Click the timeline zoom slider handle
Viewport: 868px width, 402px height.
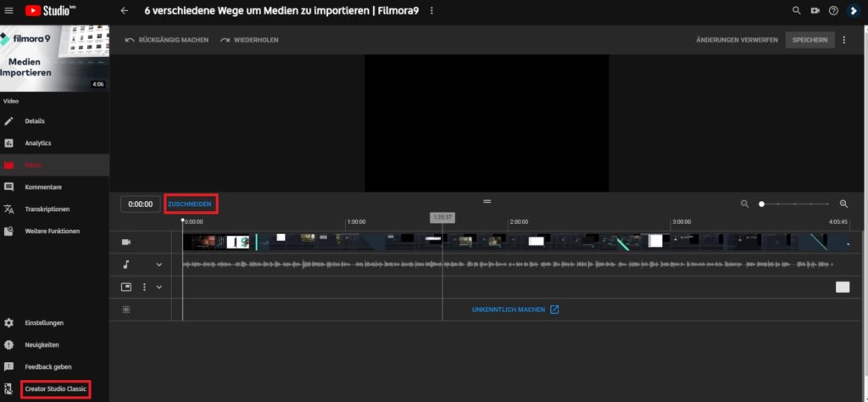762,204
